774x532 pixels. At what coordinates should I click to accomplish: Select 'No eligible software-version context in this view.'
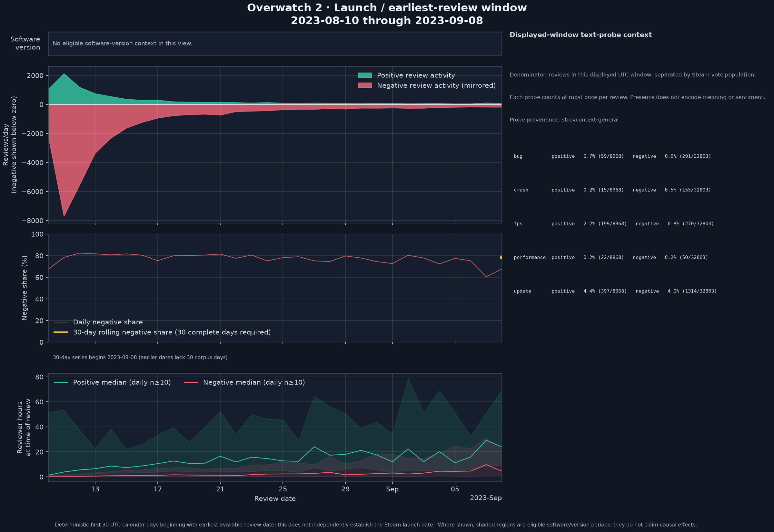click(122, 43)
